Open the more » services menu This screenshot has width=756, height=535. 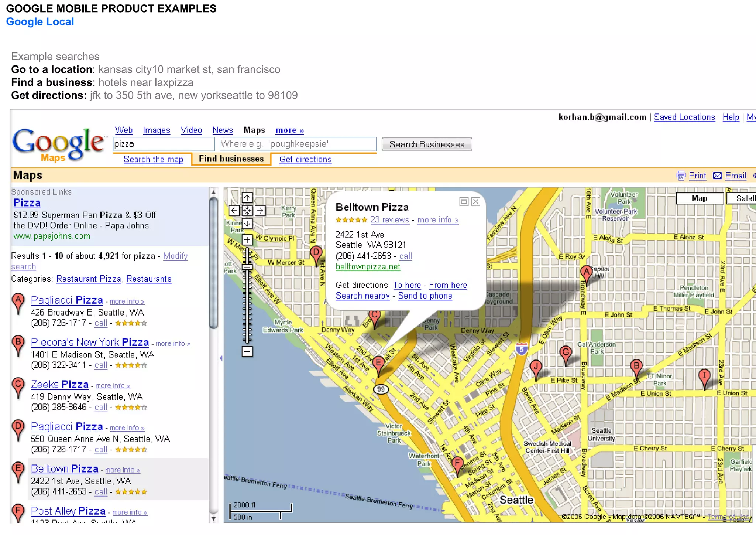pyautogui.click(x=290, y=130)
